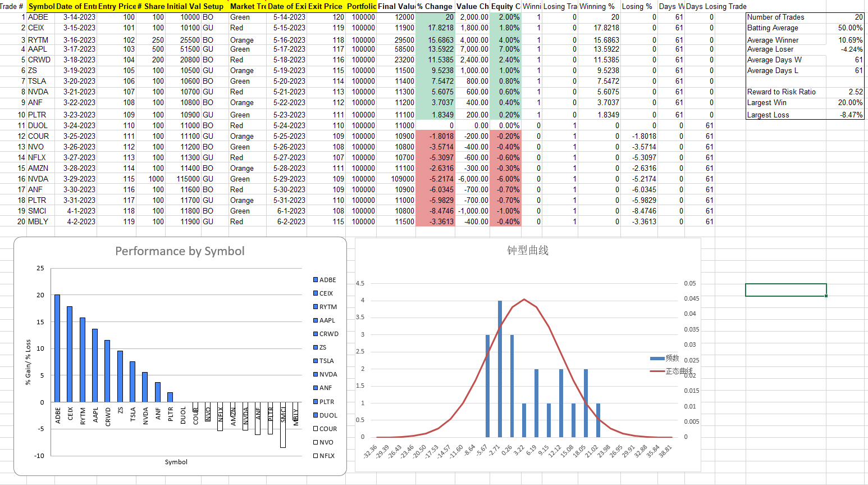Select the Performance by Symbol chart title
Image resolution: width=868 pixels, height=485 pixels.
(180, 251)
